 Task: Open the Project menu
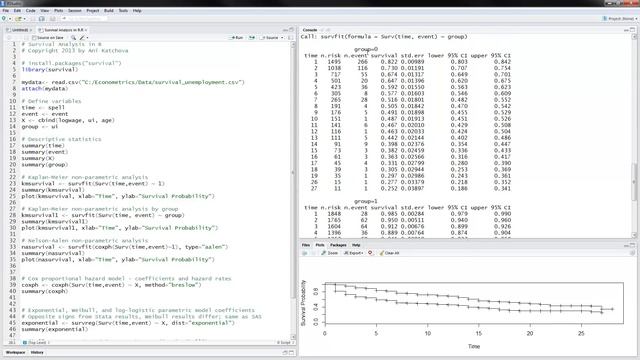(x=93, y=11)
